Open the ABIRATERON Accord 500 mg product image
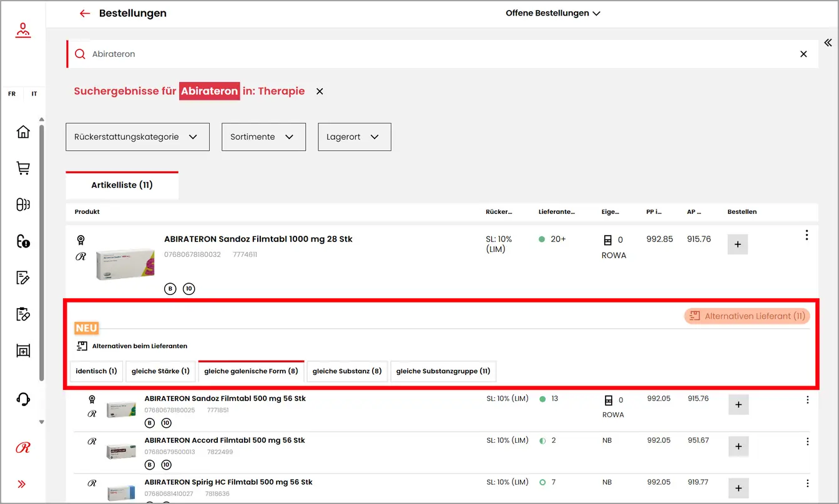This screenshot has width=839, height=504. (120, 452)
